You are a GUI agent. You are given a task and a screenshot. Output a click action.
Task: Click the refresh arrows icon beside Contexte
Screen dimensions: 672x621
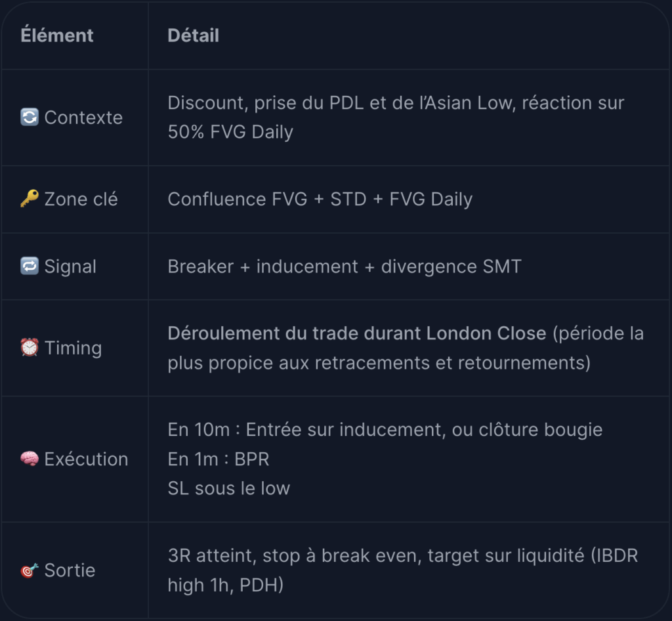(x=30, y=117)
